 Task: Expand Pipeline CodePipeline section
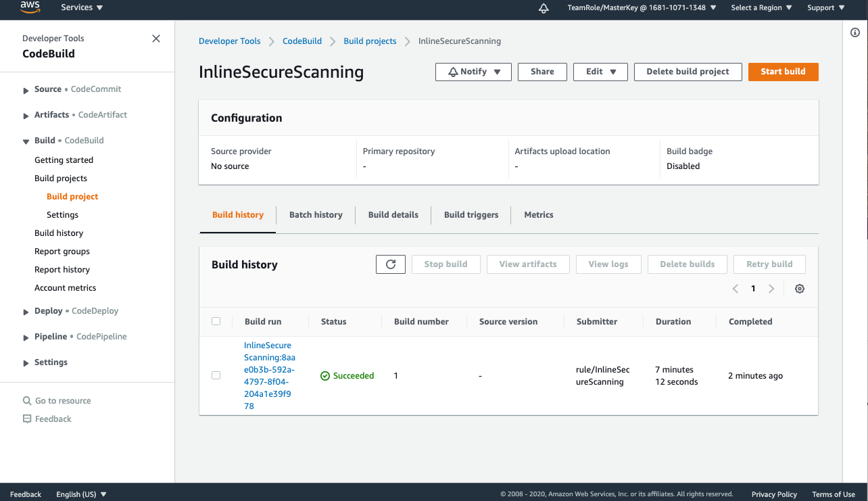tap(26, 337)
